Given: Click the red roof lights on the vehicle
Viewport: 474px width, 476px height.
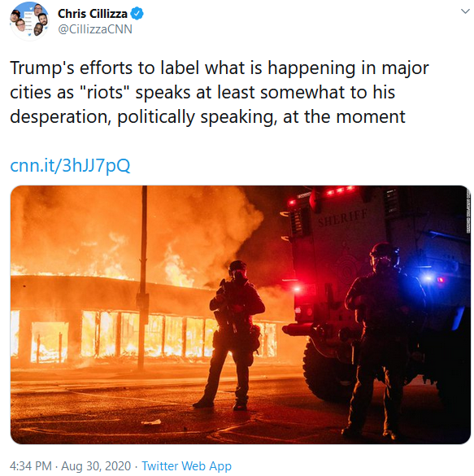Looking at the screenshot, I should [x=339, y=191].
